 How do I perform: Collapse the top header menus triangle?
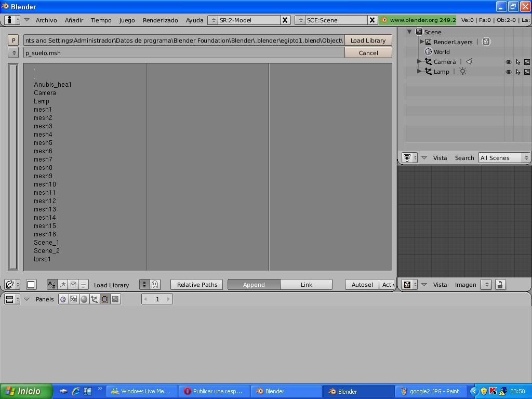coord(27,20)
